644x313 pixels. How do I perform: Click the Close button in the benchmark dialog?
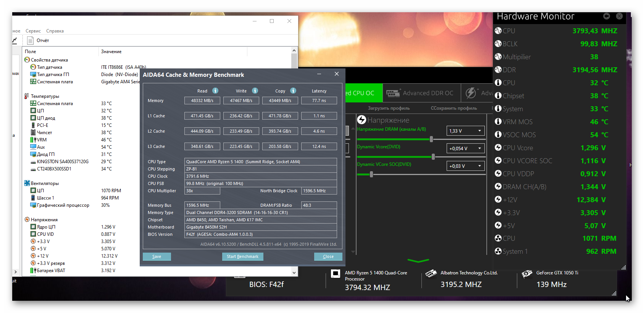(x=328, y=256)
